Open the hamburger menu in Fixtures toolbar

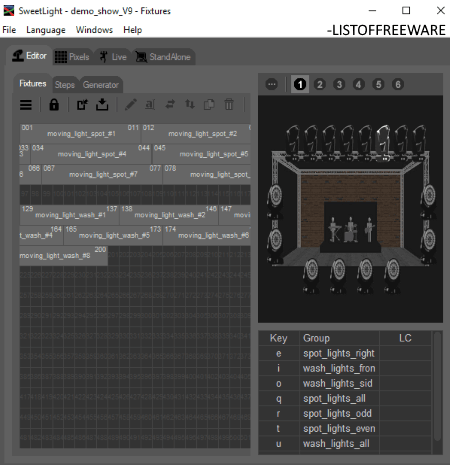(x=26, y=105)
